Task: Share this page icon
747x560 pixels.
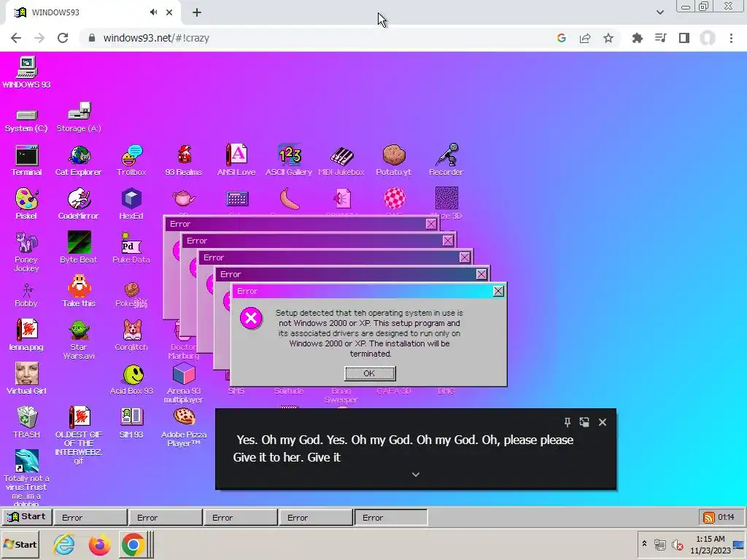Action: (585, 38)
